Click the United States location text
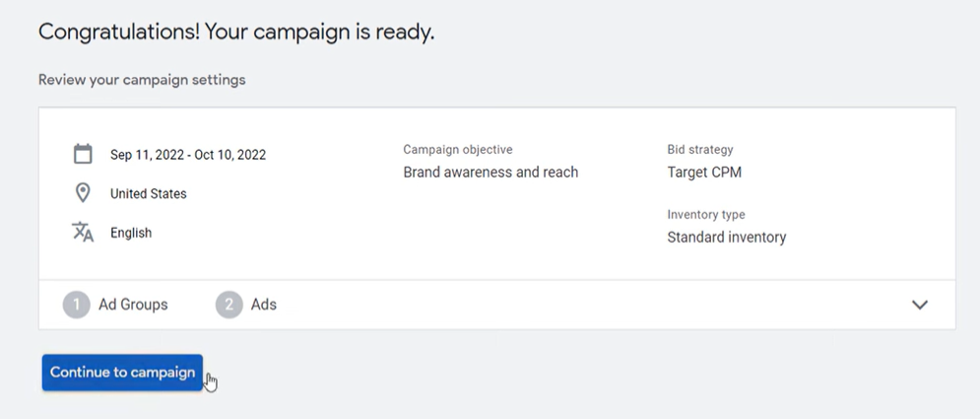This screenshot has height=419, width=980. tap(148, 194)
